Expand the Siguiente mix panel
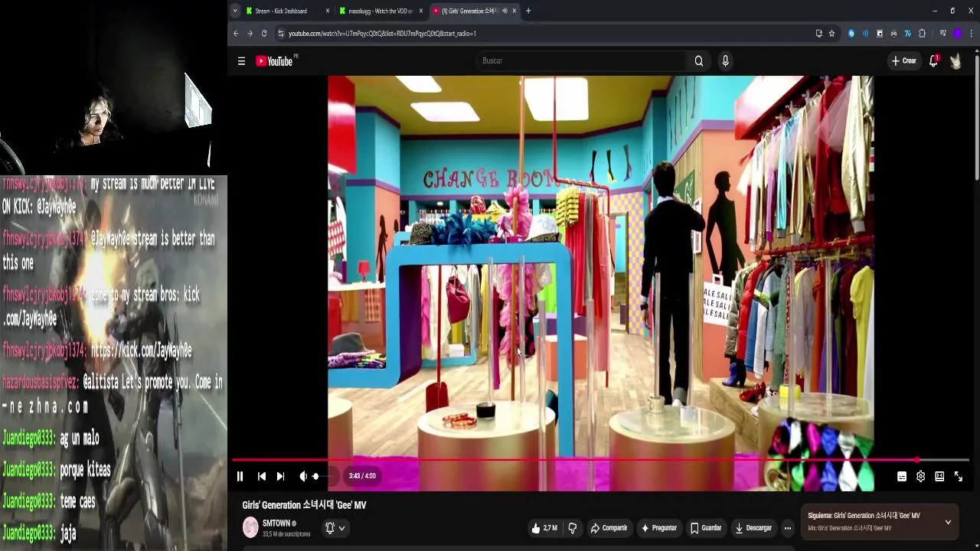Viewport: 980px width, 551px height. pos(948,522)
